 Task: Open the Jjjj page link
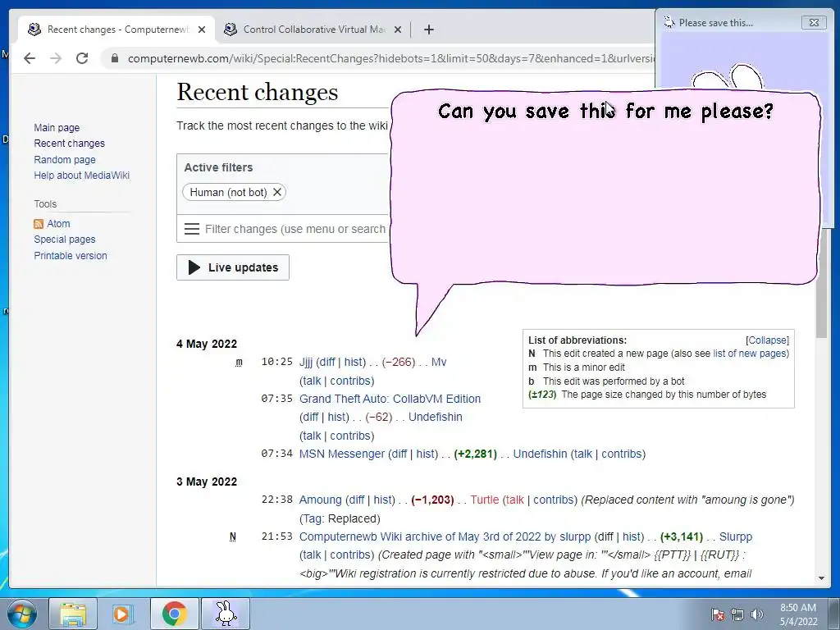[x=306, y=362]
